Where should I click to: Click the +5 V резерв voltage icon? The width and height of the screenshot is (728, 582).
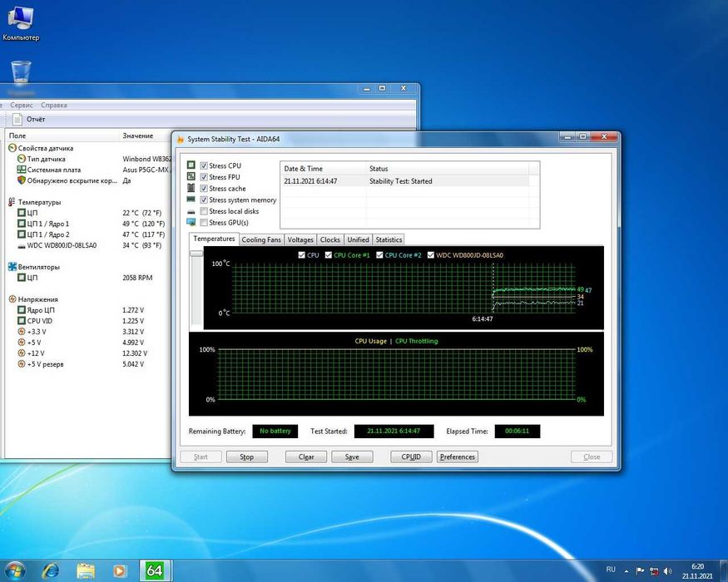22,364
